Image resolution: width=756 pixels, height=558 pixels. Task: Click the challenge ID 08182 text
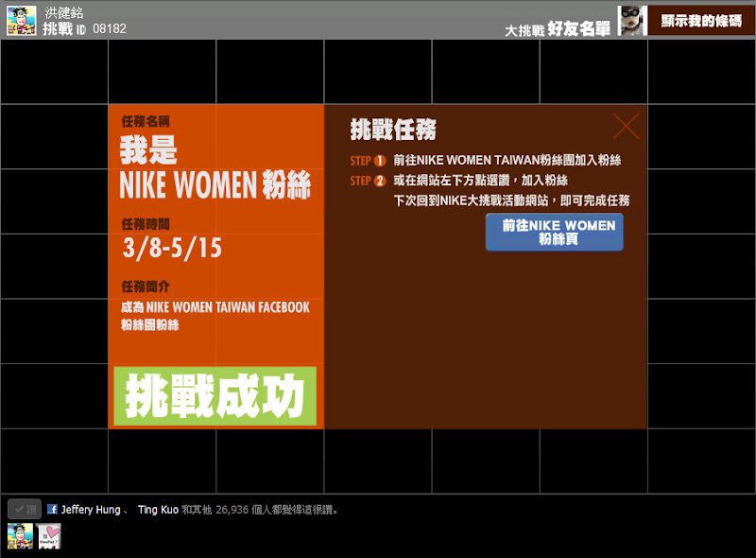(110, 29)
